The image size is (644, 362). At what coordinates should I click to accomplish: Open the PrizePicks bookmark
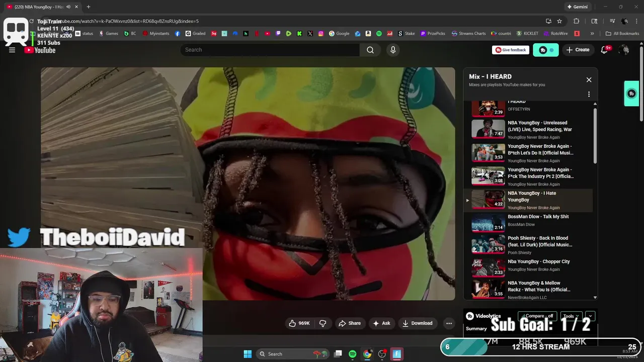(432, 34)
